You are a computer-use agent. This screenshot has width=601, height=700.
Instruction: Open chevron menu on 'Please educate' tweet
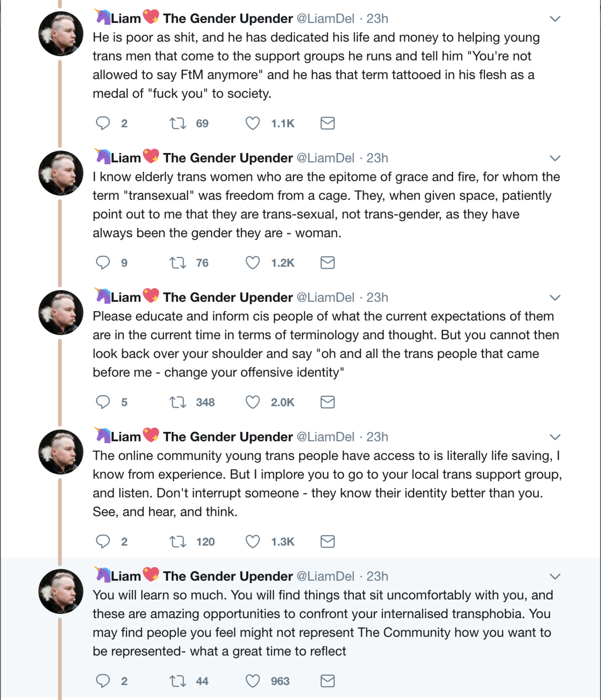click(x=555, y=298)
